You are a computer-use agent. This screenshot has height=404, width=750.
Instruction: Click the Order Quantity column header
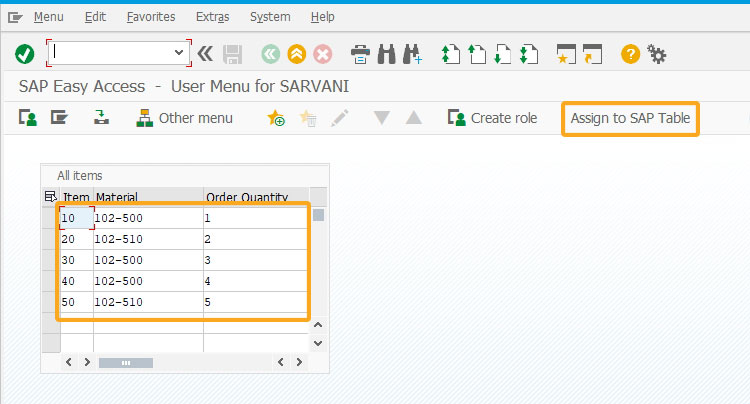(x=256, y=197)
